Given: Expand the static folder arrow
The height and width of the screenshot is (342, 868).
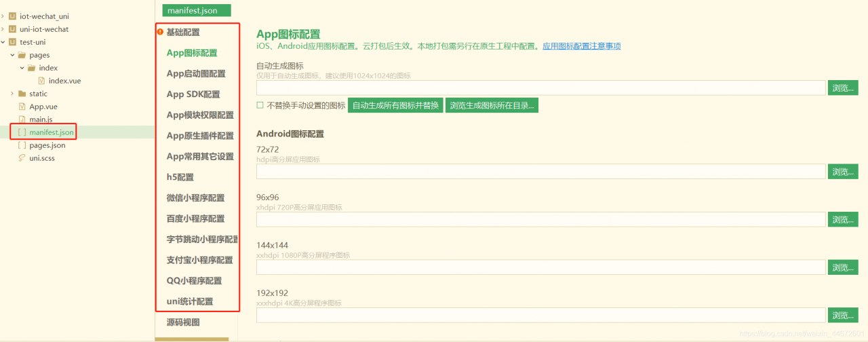Looking at the screenshot, I should pos(12,94).
